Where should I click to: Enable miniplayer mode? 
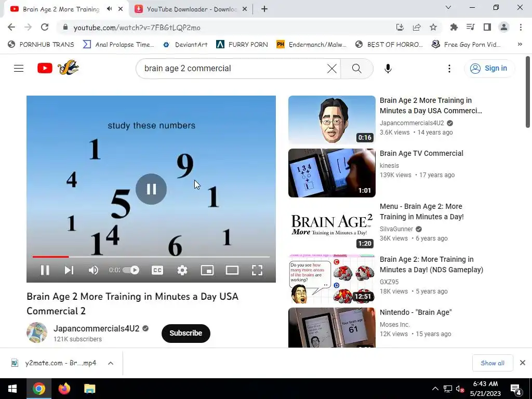click(207, 270)
